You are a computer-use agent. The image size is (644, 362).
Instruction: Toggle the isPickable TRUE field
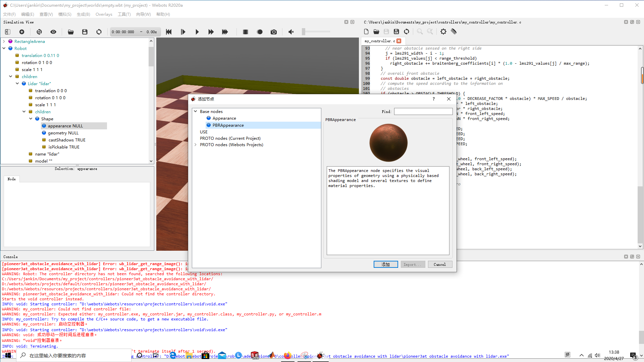(x=64, y=147)
